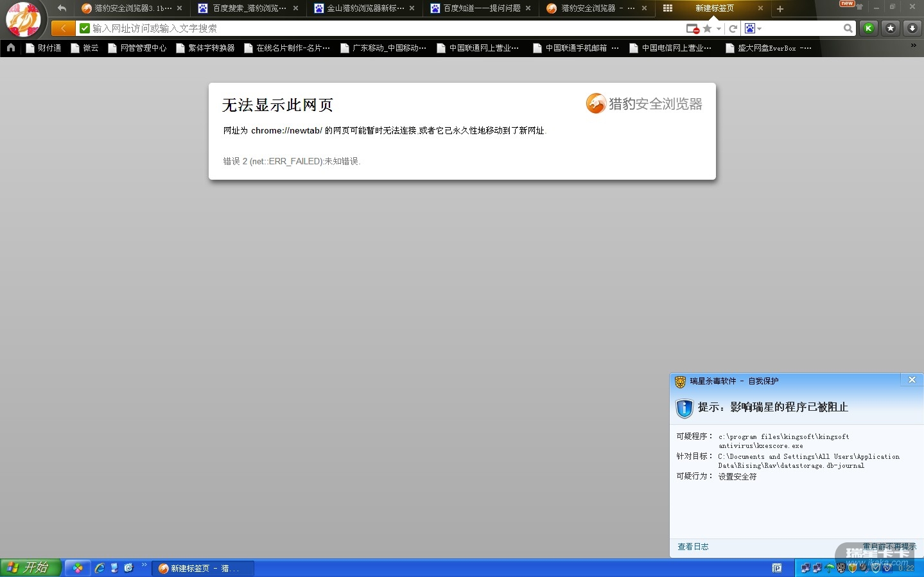The height and width of the screenshot is (577, 924).
Task: Close the 新建标签页 tab
Action: (760, 8)
